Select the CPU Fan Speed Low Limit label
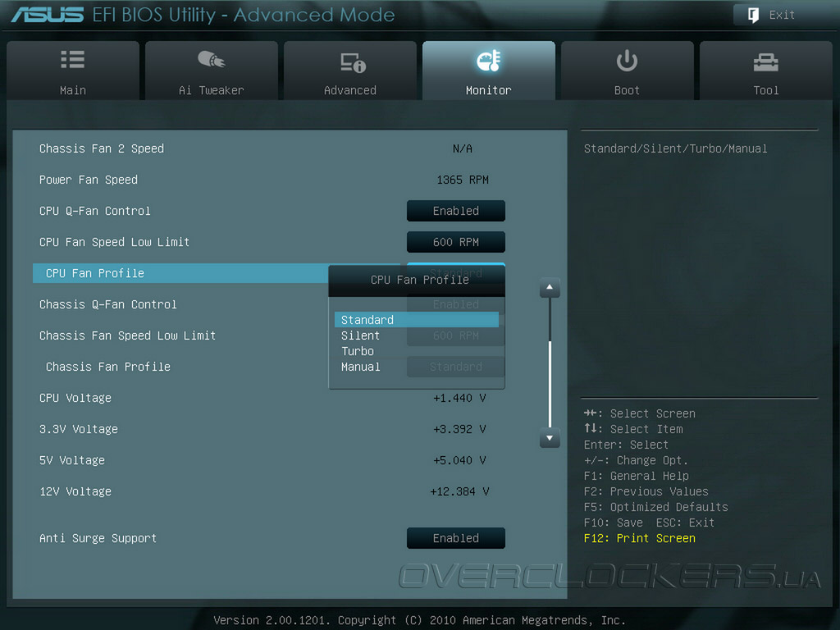The image size is (840, 630). coord(115,242)
